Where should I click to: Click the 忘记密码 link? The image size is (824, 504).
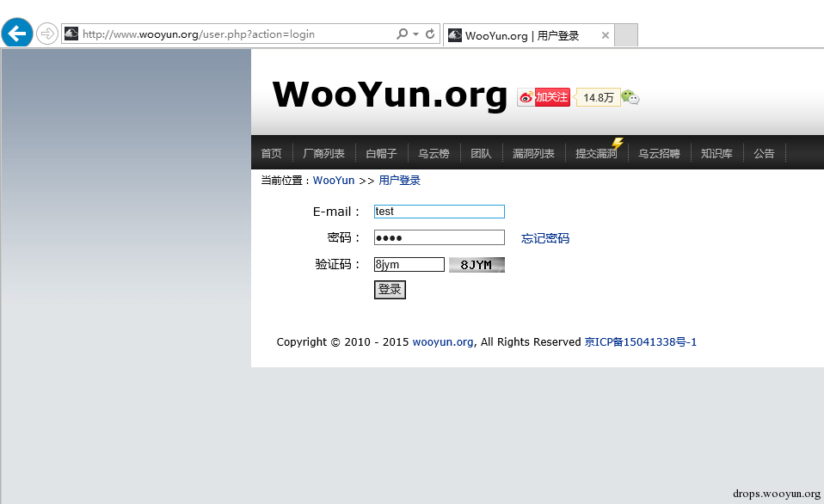tap(545, 238)
